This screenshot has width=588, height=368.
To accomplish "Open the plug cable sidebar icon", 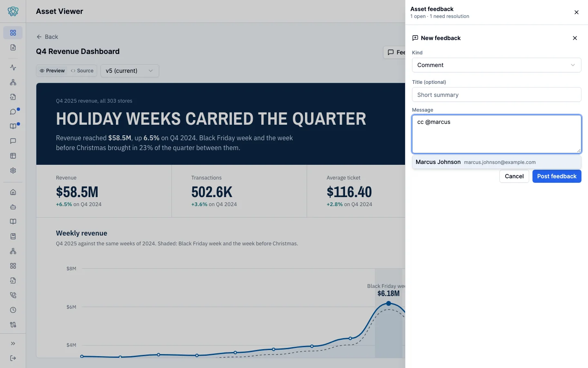I will (13, 325).
